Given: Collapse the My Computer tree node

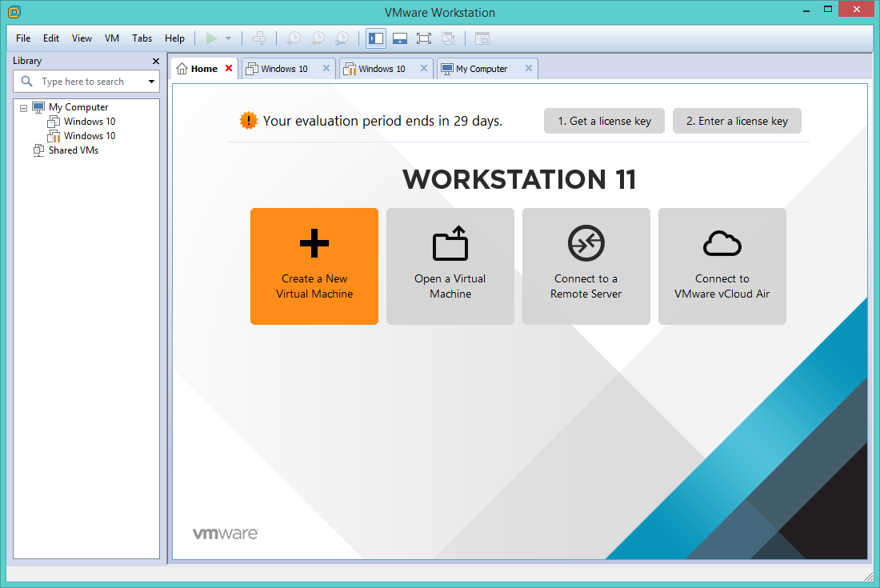Looking at the screenshot, I should (23, 108).
